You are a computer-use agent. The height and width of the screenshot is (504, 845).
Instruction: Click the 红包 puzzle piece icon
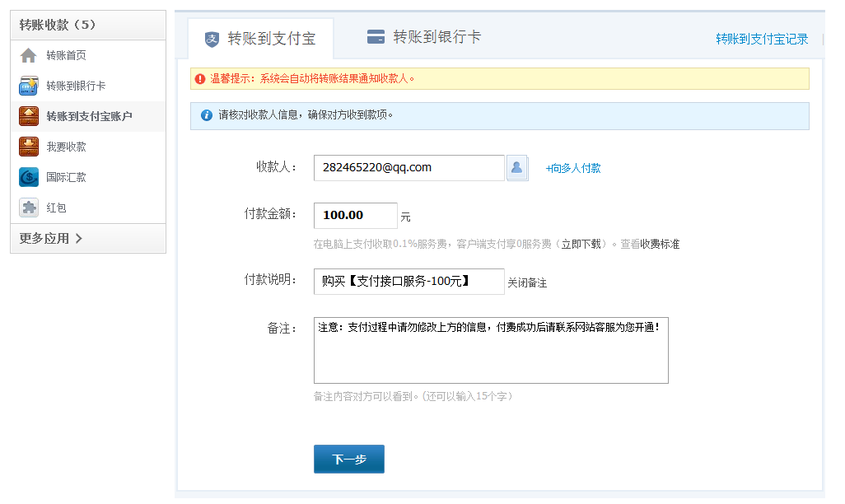click(29, 208)
